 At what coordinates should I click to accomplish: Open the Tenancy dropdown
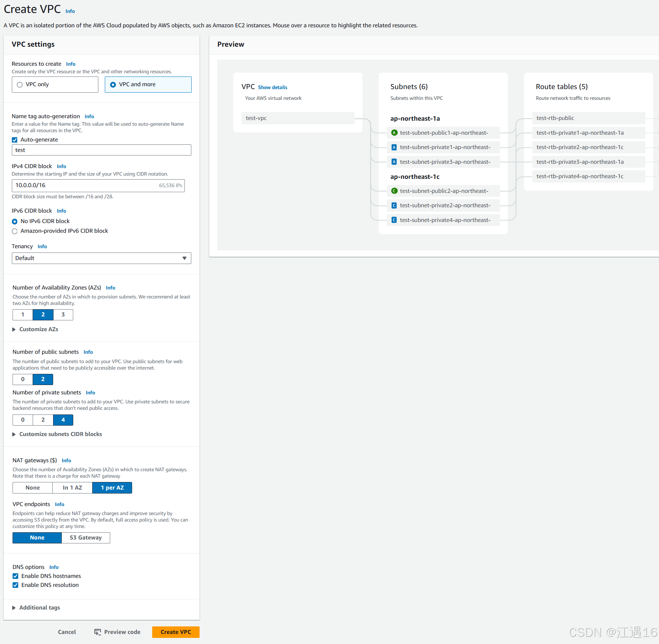102,258
